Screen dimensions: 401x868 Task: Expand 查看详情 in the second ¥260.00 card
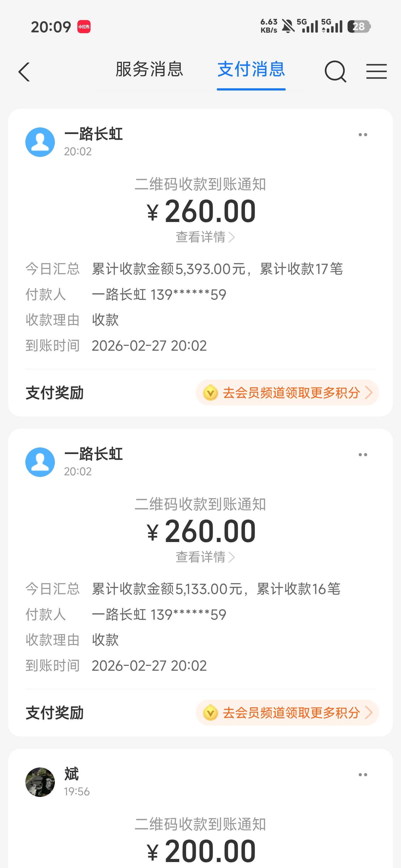205,557
